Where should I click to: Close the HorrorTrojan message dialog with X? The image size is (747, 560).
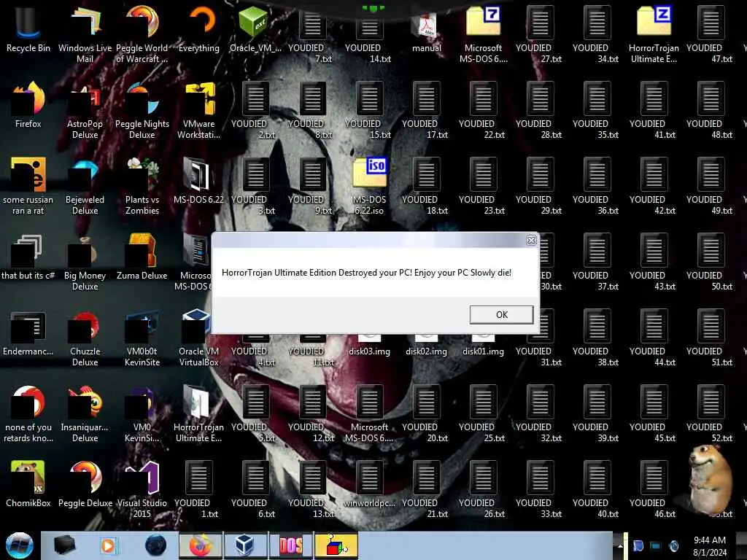pos(531,241)
